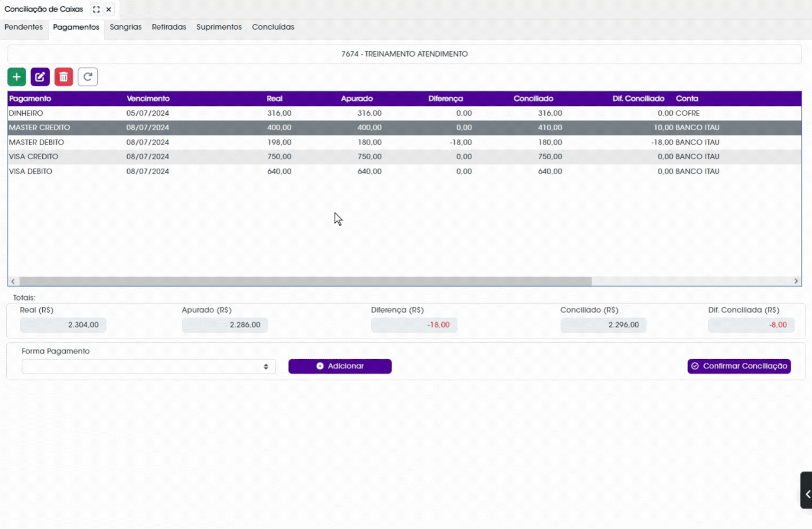Open the Retiradas tab

pos(169,27)
